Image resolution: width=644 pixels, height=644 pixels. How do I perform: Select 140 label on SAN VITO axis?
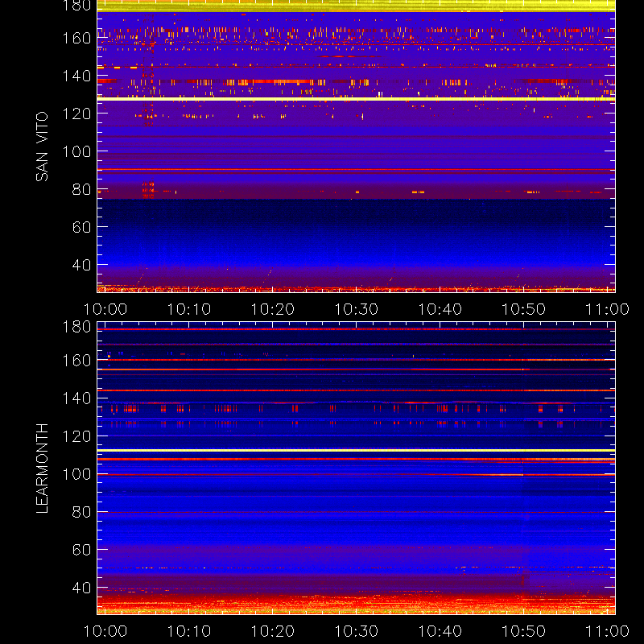coord(76,76)
